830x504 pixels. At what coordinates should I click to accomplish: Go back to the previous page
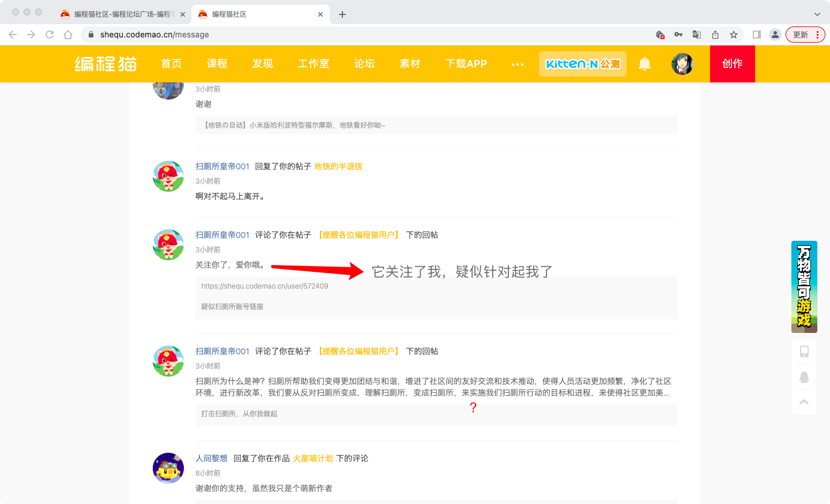click(x=13, y=35)
